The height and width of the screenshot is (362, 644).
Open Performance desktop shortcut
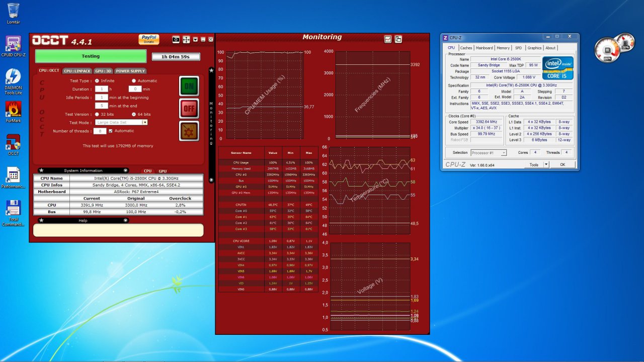tap(14, 178)
